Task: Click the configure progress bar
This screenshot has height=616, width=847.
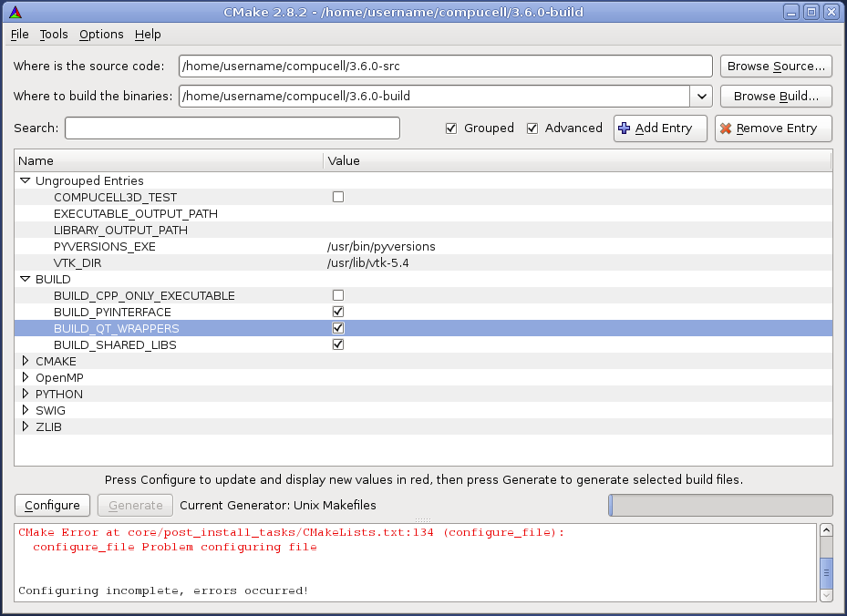Action: click(720, 505)
